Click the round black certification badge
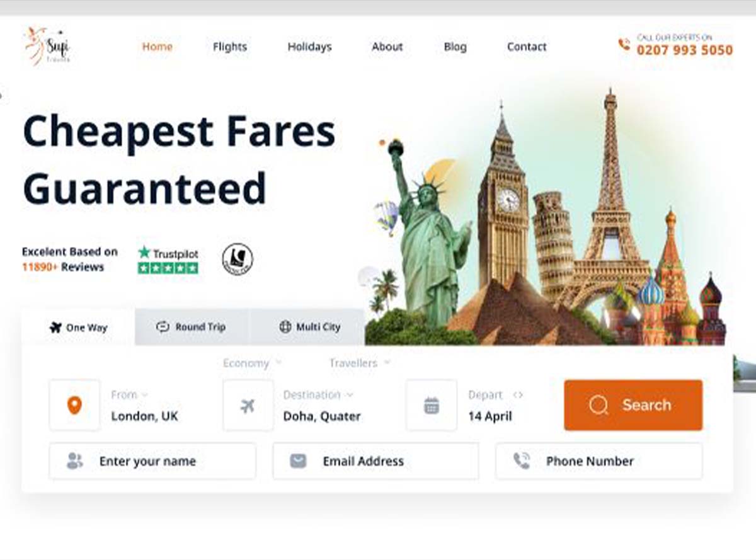 (238, 259)
